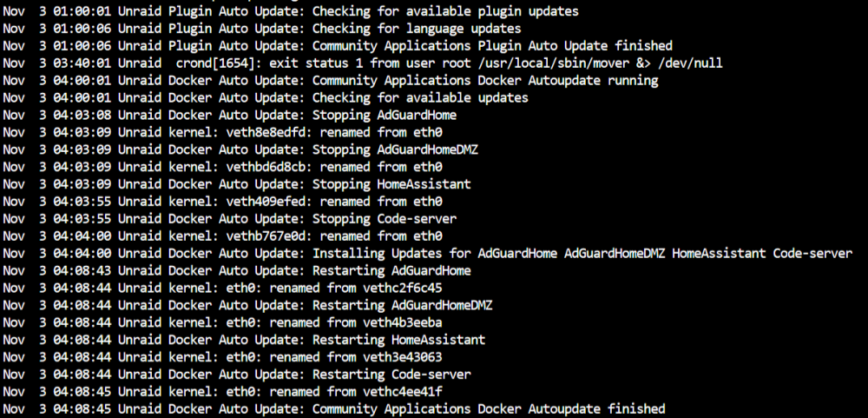868x418 pixels.
Task: Click the 'Restarting HomeAssistant' log entry
Action: (244, 339)
